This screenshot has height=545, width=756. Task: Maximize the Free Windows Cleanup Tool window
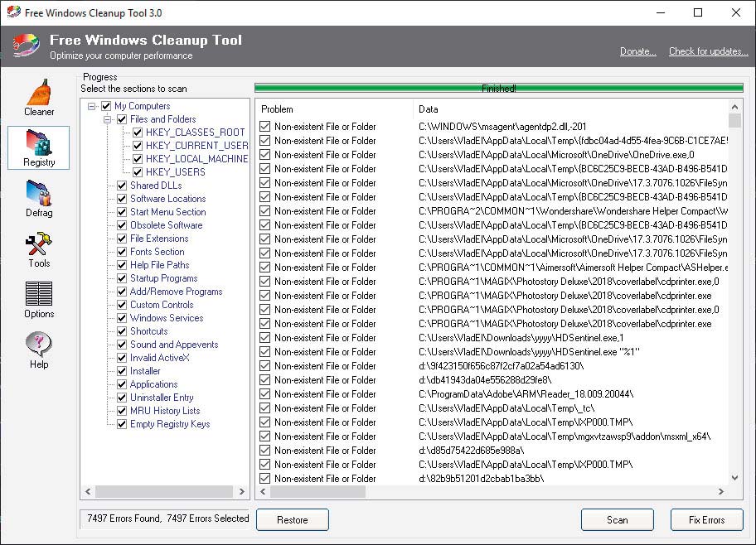698,12
